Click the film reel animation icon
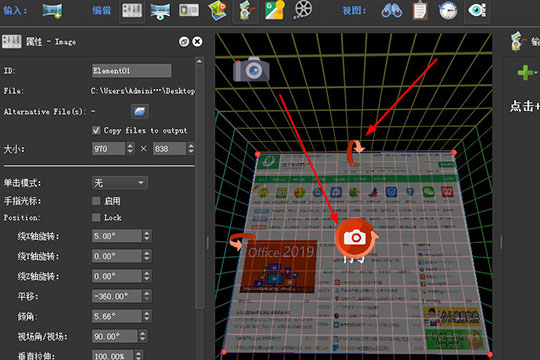Screen dimensions: 540x360 (x=302, y=10)
